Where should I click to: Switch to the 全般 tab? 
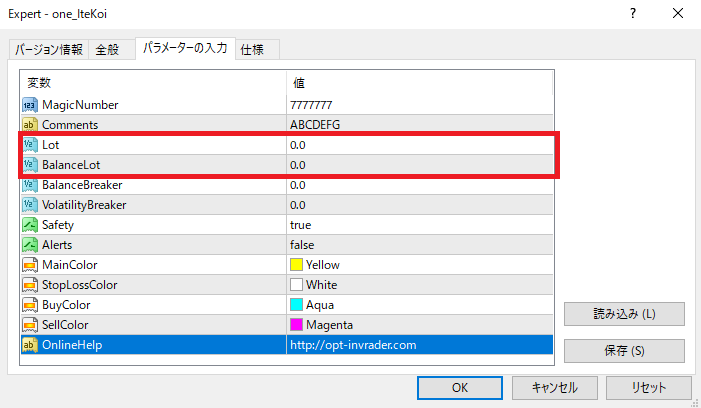click(105, 50)
